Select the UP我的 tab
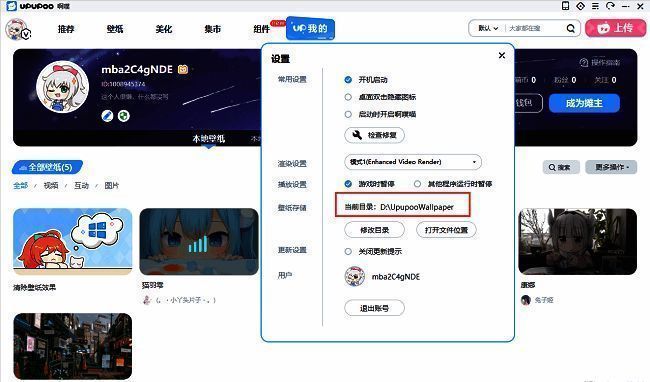650x382 pixels. click(310, 28)
